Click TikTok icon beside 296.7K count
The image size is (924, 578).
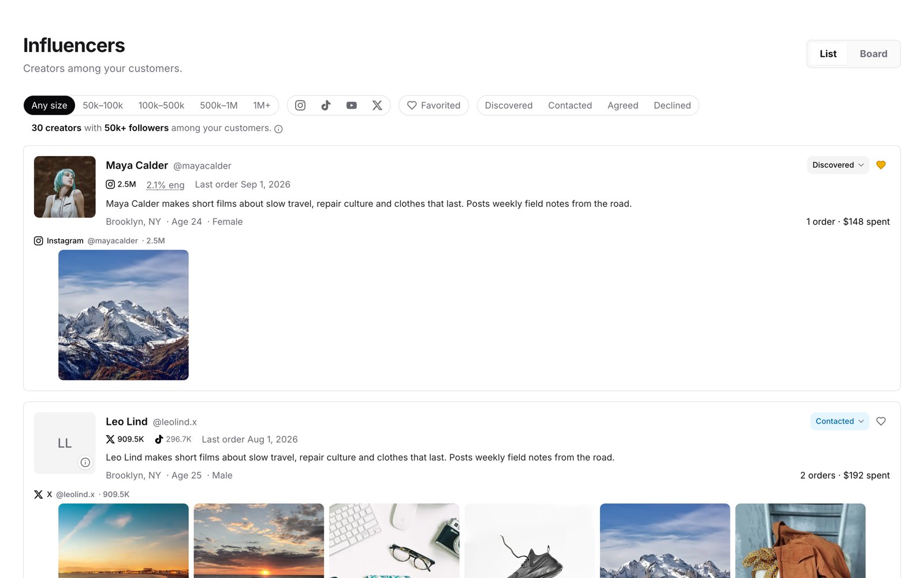(x=159, y=439)
